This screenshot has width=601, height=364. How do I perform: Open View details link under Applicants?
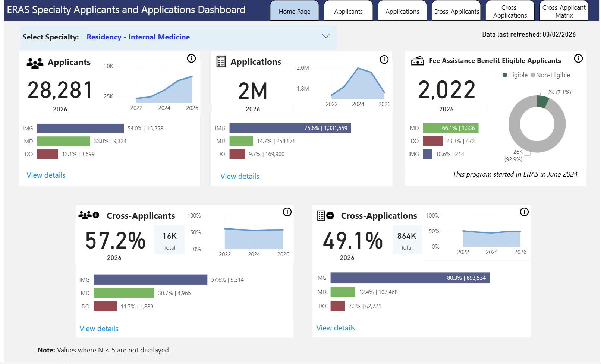[46, 175]
